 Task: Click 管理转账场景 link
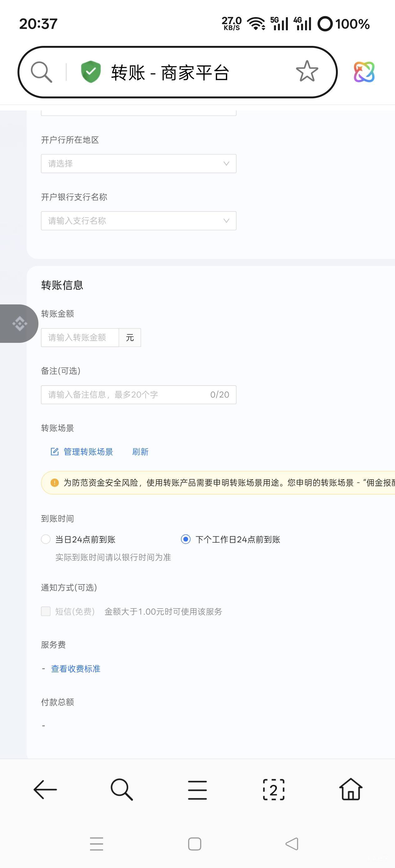(x=88, y=452)
